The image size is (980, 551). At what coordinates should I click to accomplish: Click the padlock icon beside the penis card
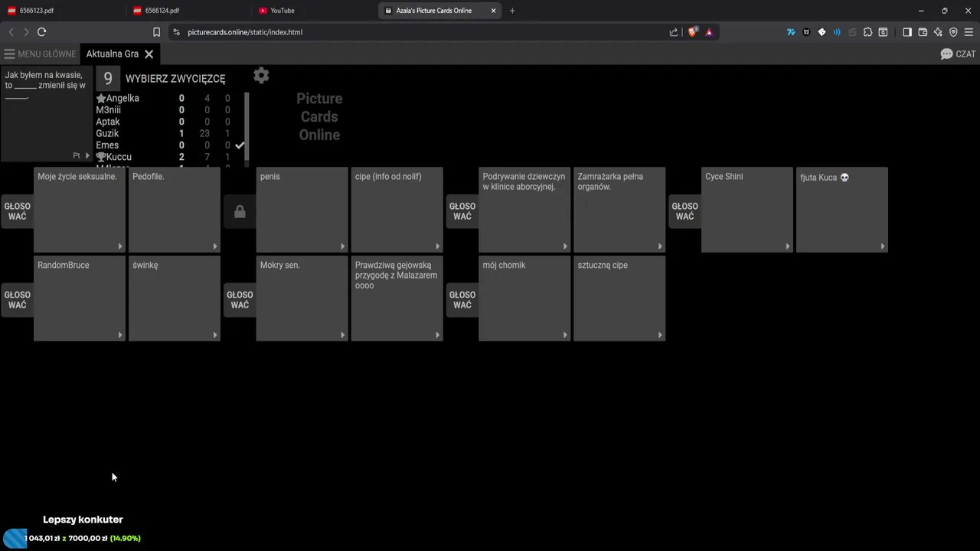[x=240, y=212]
